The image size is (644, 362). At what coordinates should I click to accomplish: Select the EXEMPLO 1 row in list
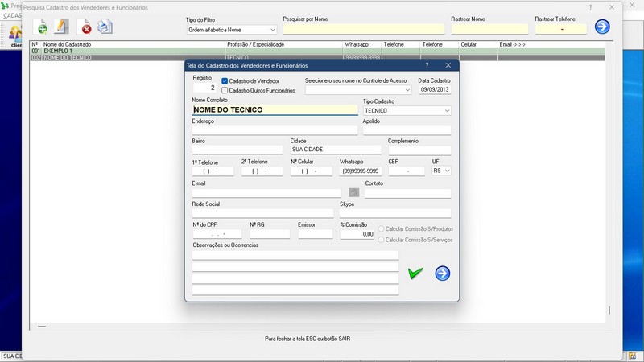click(x=317, y=51)
